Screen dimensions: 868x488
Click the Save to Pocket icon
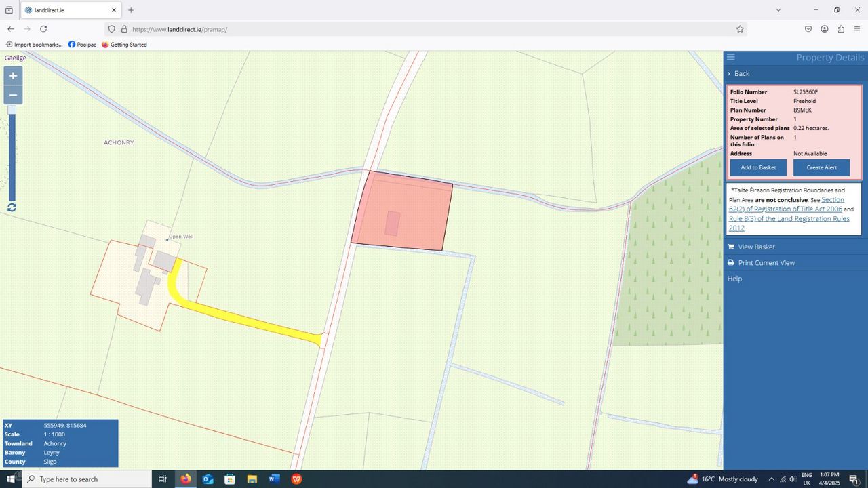pyautogui.click(x=808, y=29)
